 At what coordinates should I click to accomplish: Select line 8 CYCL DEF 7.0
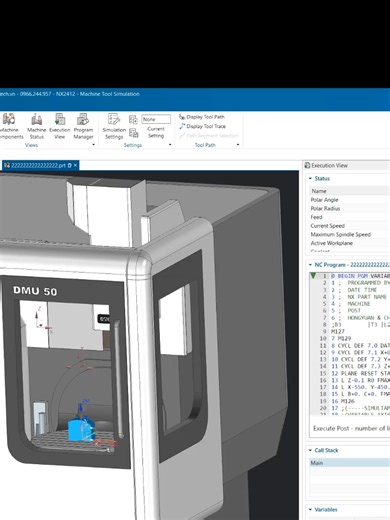pyautogui.click(x=360, y=346)
